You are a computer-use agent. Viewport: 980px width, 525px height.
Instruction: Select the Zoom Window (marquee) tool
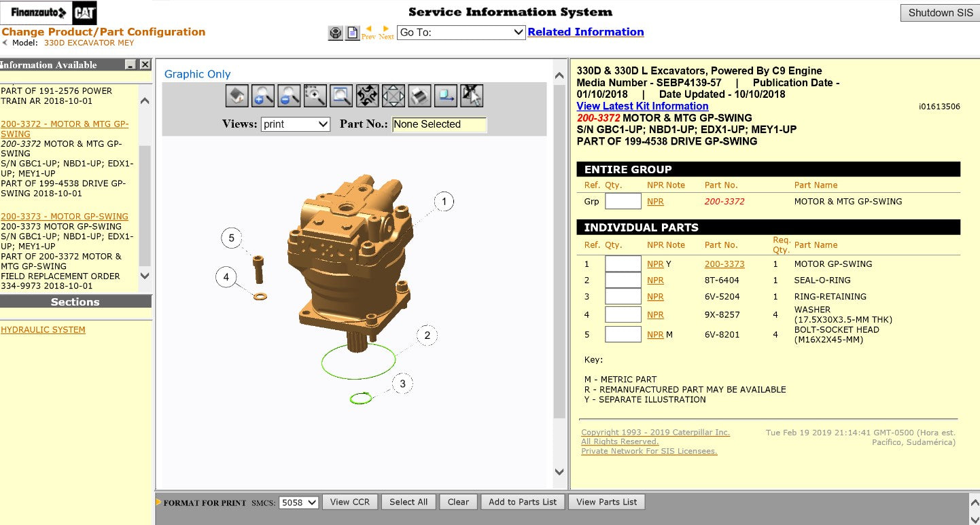point(315,96)
